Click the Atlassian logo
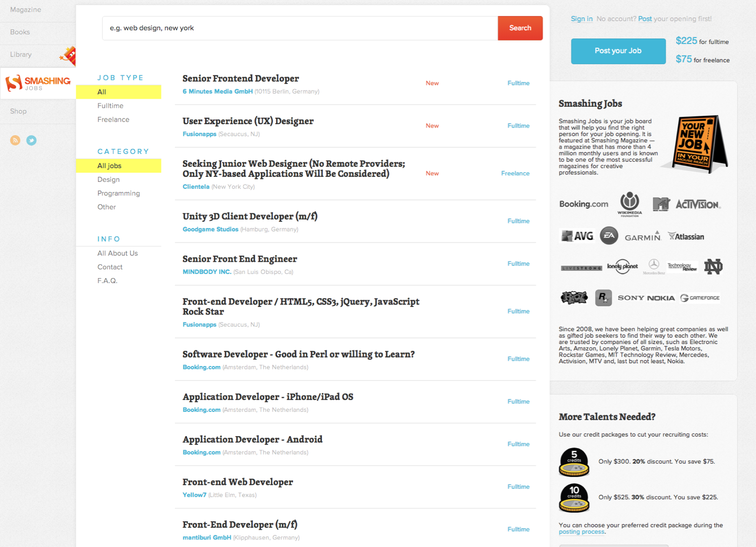The image size is (756, 547). [686, 237]
